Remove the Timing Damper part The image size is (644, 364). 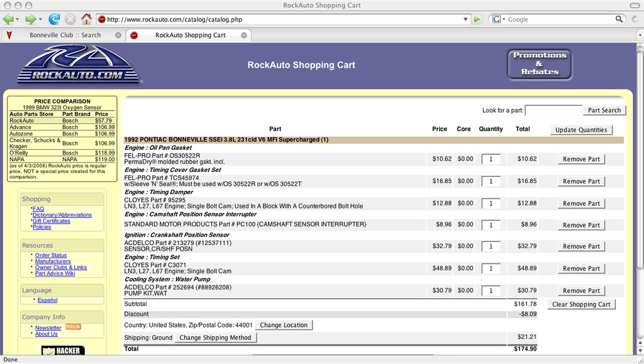click(581, 203)
